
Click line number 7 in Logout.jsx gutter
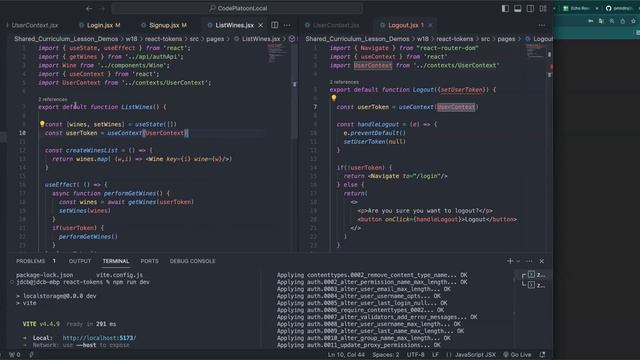(x=315, y=107)
